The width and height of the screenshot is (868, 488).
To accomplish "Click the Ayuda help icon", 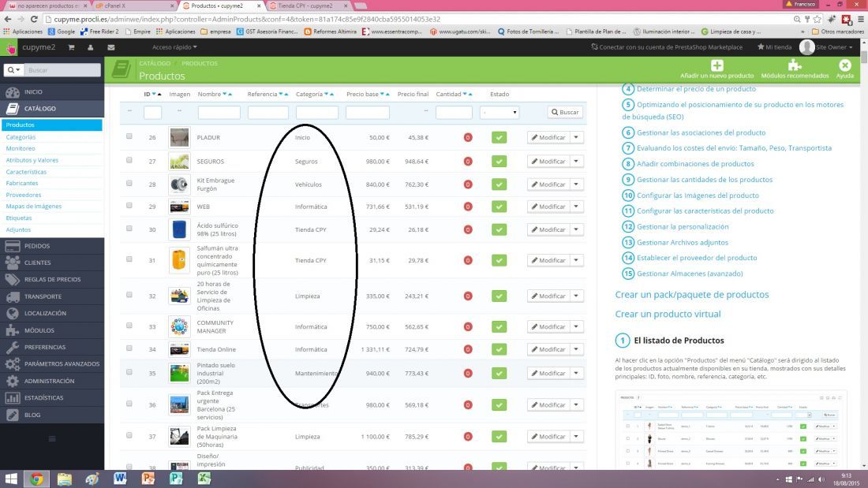I will pyautogui.click(x=845, y=65).
